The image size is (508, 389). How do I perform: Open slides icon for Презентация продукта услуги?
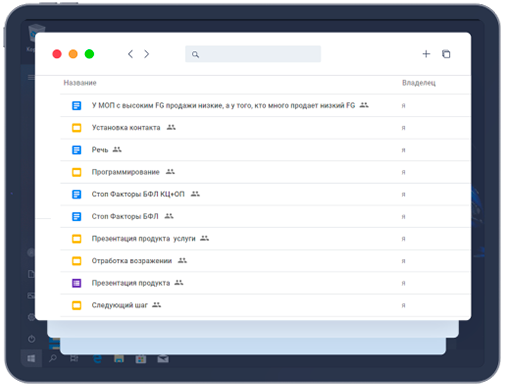[x=77, y=239]
